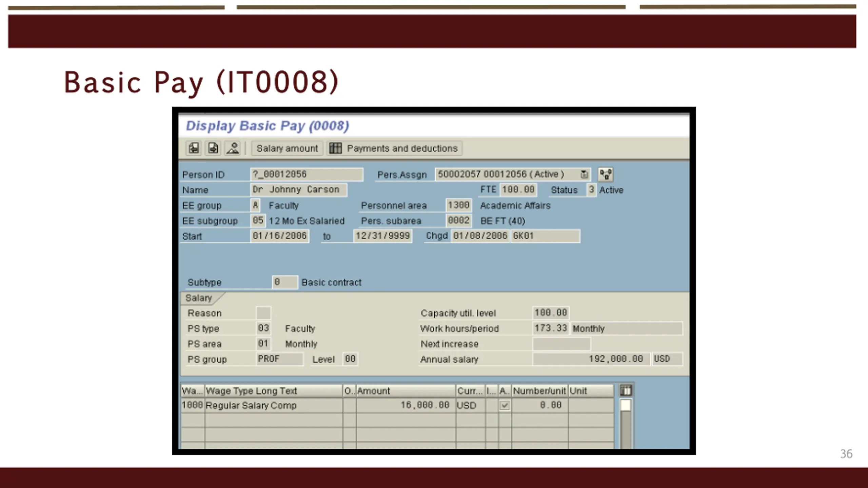This screenshot has height=488, width=868.
Task: Click the table icon beside Payments and deductions
Action: (335, 148)
